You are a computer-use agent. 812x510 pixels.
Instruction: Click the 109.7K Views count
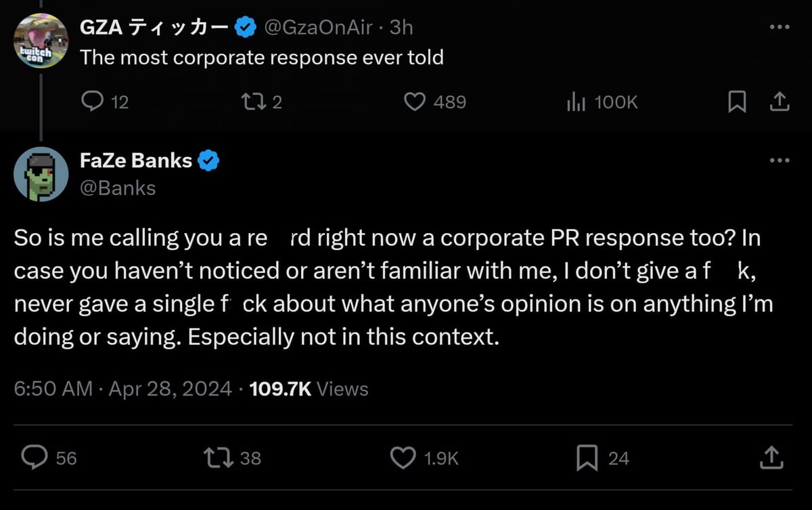(309, 389)
